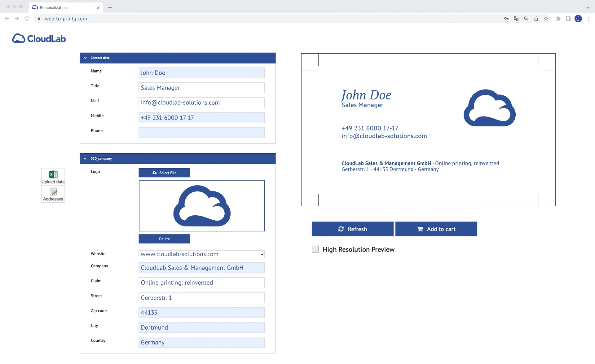The width and height of the screenshot is (595, 364).
Task: Open the Addresses notepad icon
Action: click(x=53, y=192)
